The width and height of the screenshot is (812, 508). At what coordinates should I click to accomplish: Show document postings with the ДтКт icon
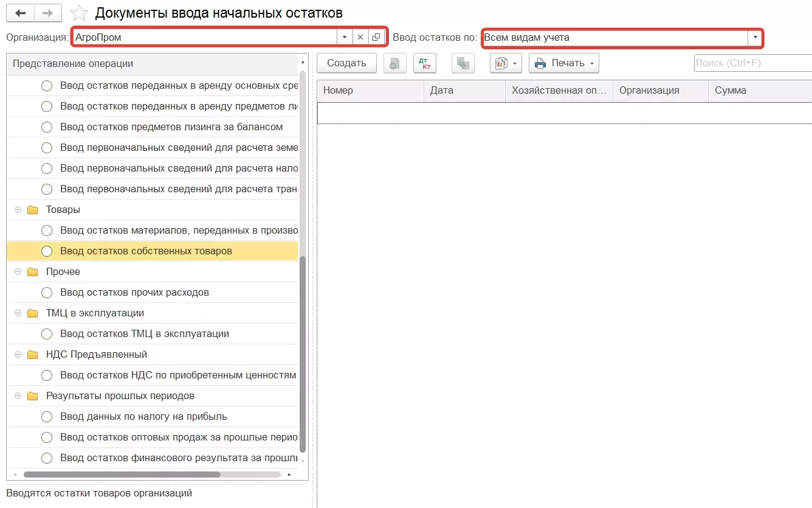tap(425, 63)
